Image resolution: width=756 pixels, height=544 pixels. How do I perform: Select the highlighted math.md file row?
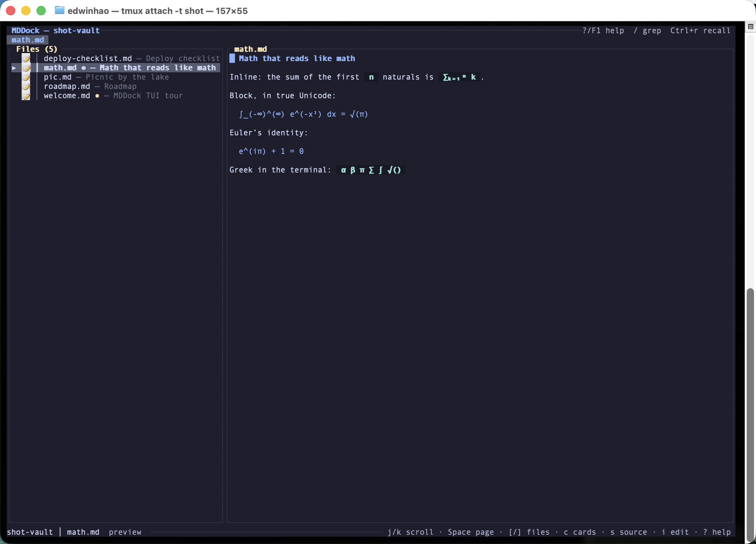(116, 68)
